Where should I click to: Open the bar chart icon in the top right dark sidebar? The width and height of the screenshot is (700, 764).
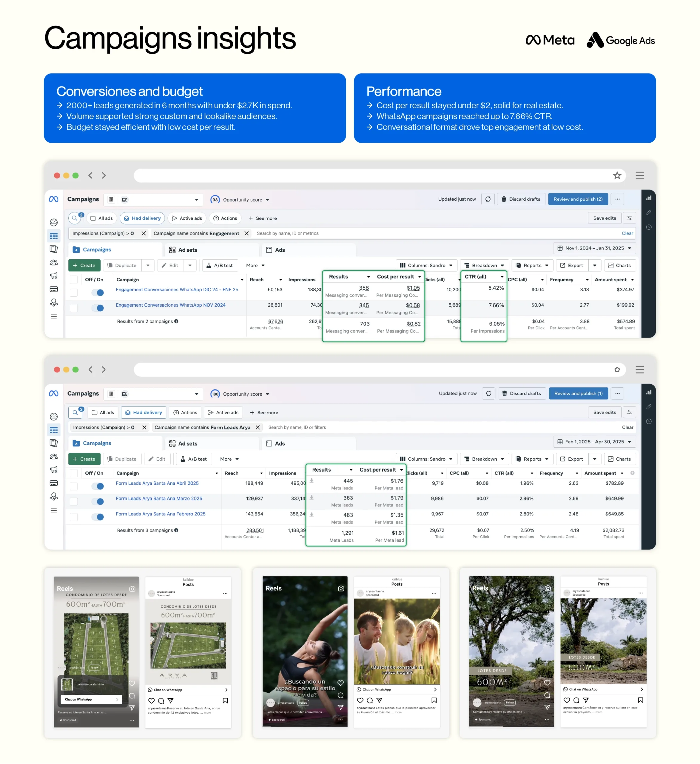tap(649, 198)
